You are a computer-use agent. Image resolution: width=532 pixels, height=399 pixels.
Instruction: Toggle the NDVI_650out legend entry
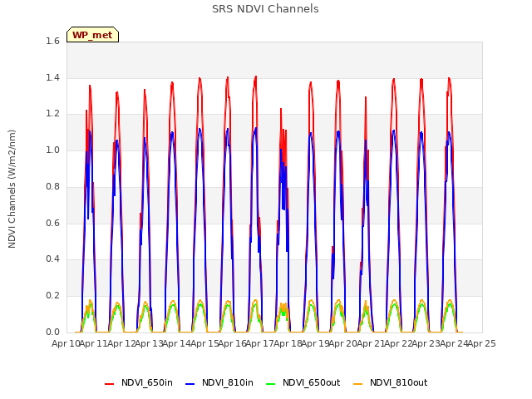(x=303, y=382)
